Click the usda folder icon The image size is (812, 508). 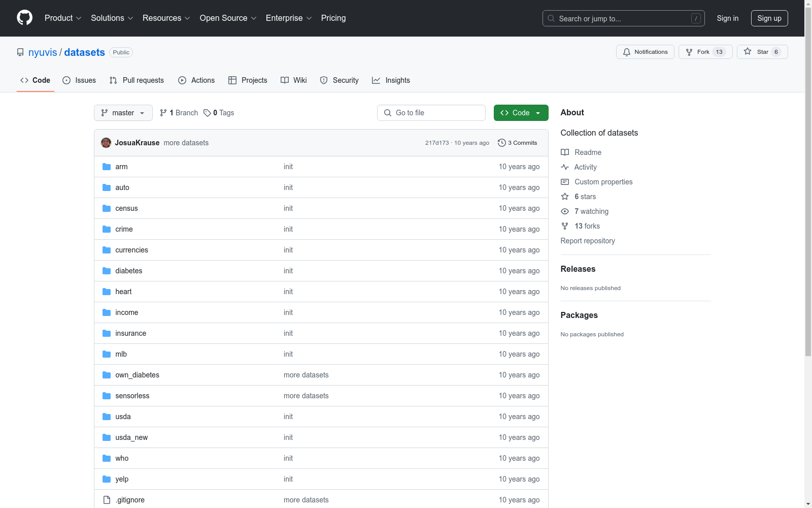(x=107, y=417)
